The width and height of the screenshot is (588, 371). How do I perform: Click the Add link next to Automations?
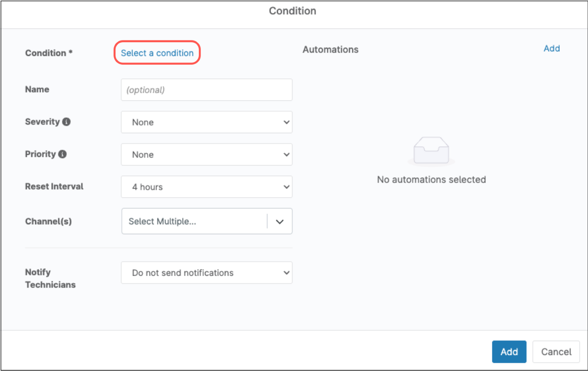click(551, 48)
